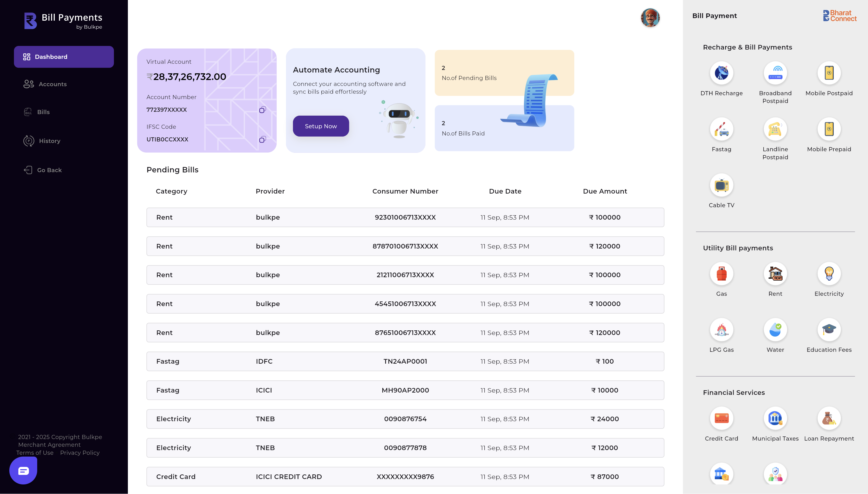Open Bills in the sidebar
The height and width of the screenshot is (494, 868).
point(37,112)
